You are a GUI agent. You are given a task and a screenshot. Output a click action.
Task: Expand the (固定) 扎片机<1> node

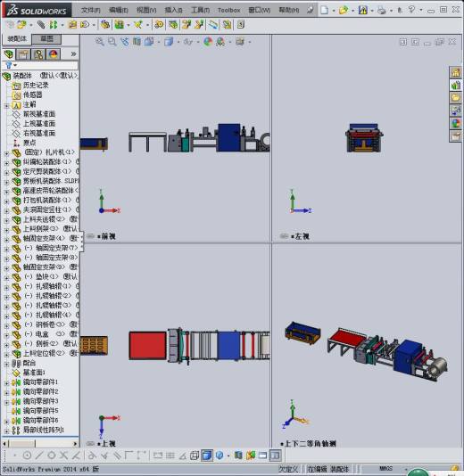click(6, 153)
